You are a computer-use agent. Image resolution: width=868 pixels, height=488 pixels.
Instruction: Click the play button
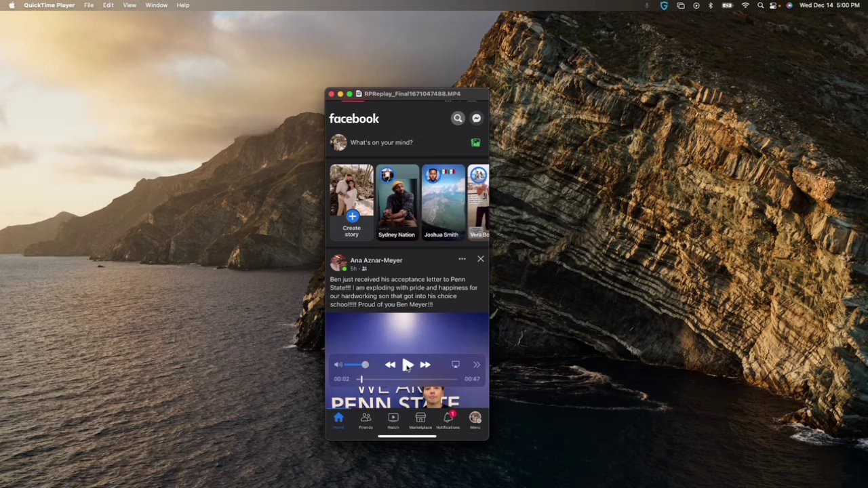[x=407, y=365]
